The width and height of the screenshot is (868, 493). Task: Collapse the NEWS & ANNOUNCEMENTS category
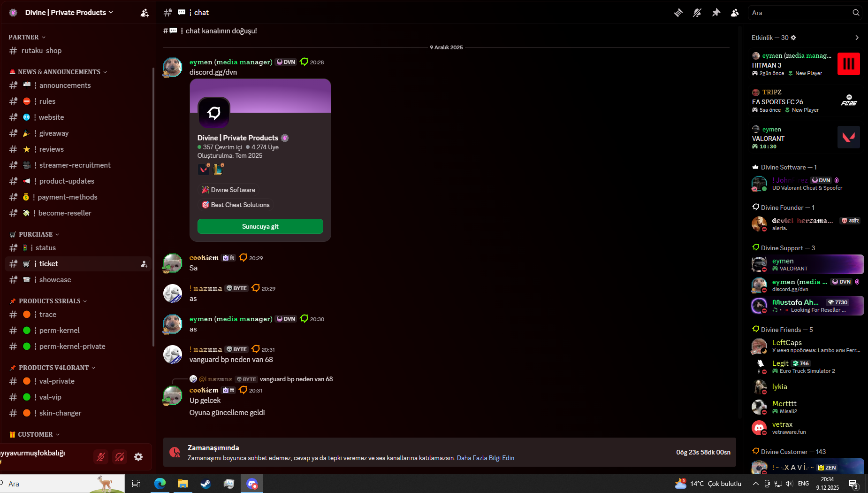pyautogui.click(x=58, y=72)
